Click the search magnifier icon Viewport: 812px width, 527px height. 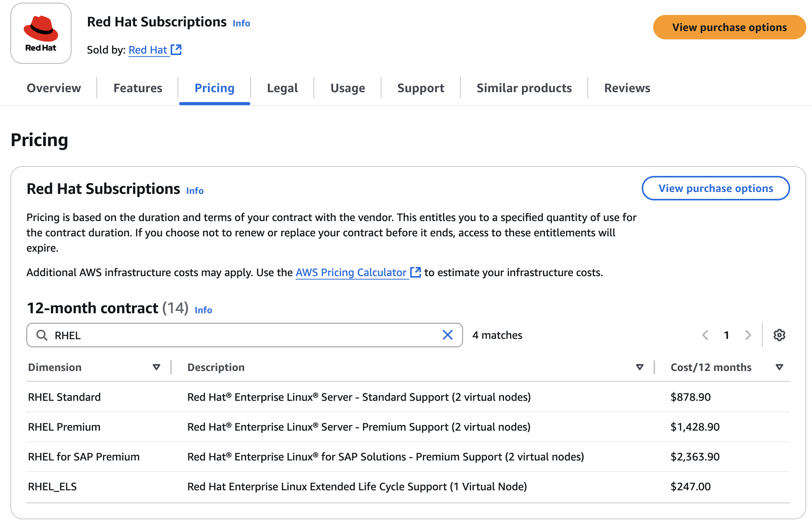click(42, 335)
